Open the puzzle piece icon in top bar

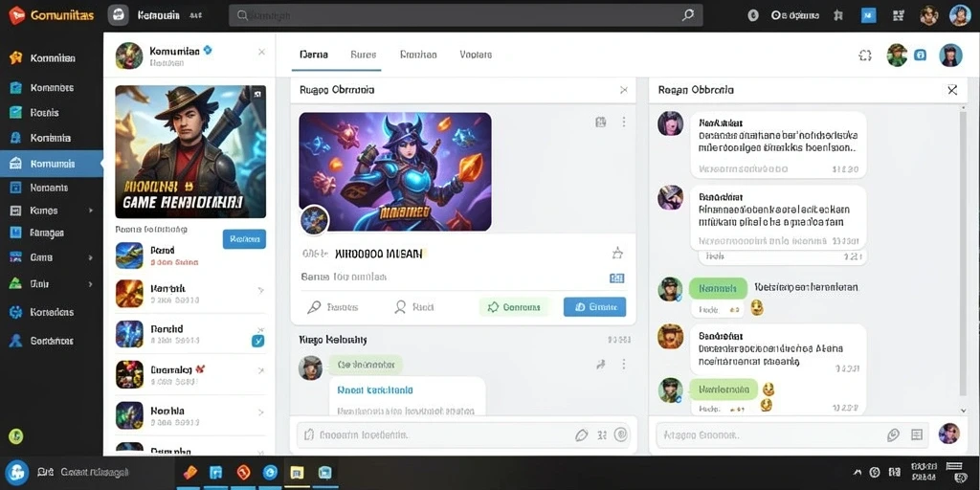838,15
